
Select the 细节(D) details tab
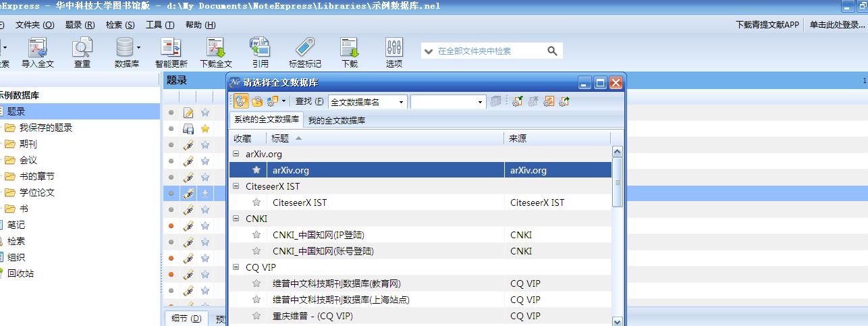coord(186,319)
